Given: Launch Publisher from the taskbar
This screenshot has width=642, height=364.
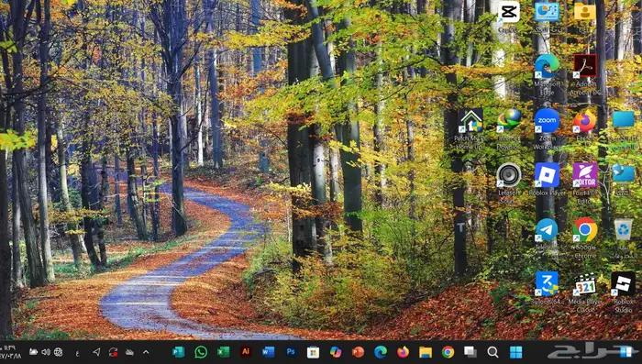Looking at the screenshot, I should click(178, 352).
